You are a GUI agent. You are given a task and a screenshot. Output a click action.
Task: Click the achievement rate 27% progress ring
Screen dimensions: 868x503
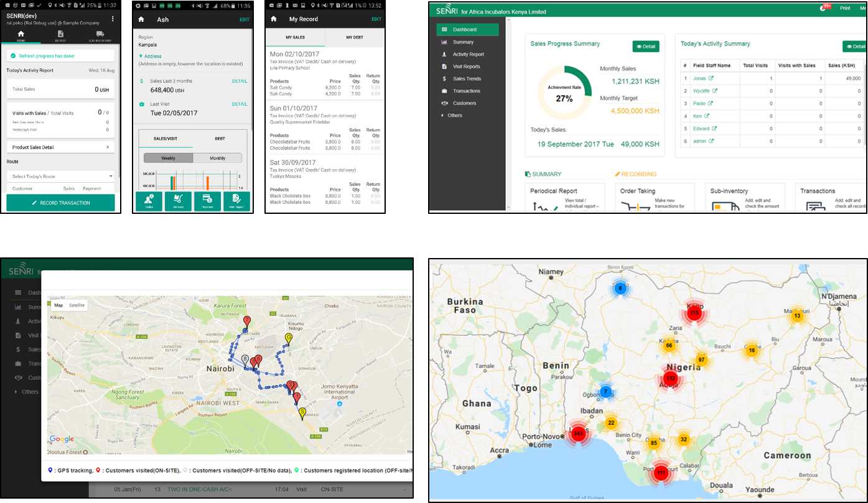[564, 93]
